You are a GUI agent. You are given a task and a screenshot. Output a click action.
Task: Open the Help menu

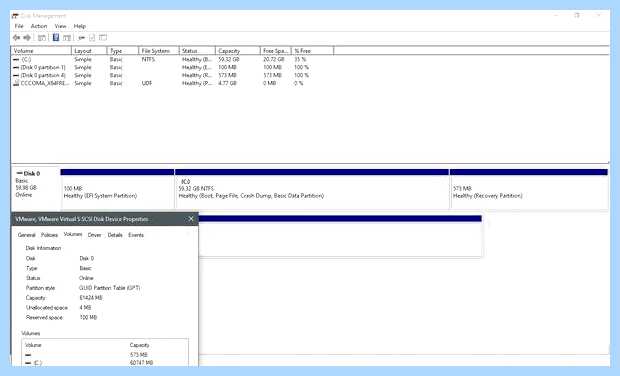79,26
